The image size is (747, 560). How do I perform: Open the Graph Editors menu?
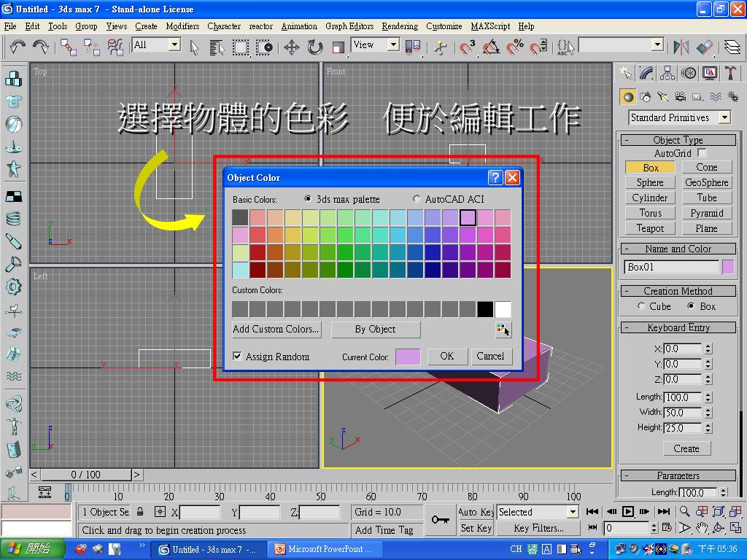(x=349, y=26)
